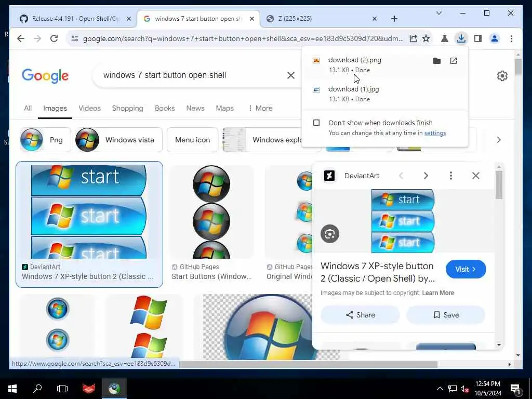The width and height of the screenshot is (532, 399).
Task: Show download (2).png in folder
Action: tap(437, 61)
